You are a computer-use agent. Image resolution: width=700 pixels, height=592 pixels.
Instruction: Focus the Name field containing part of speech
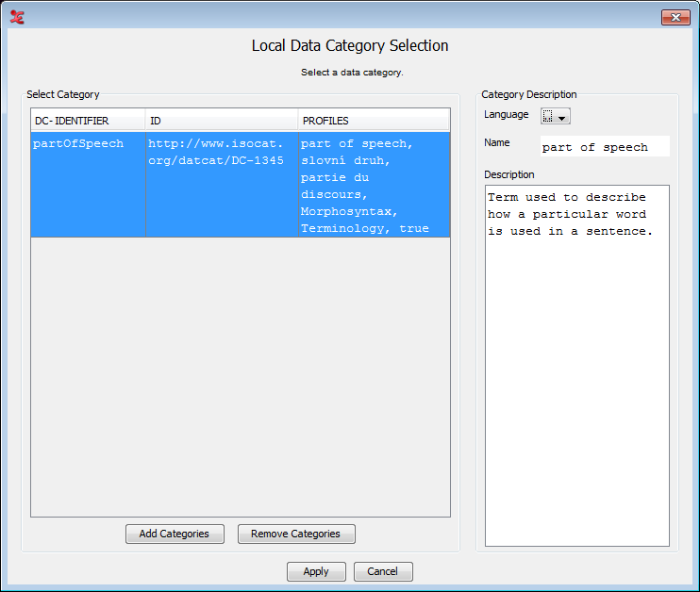[x=604, y=147]
